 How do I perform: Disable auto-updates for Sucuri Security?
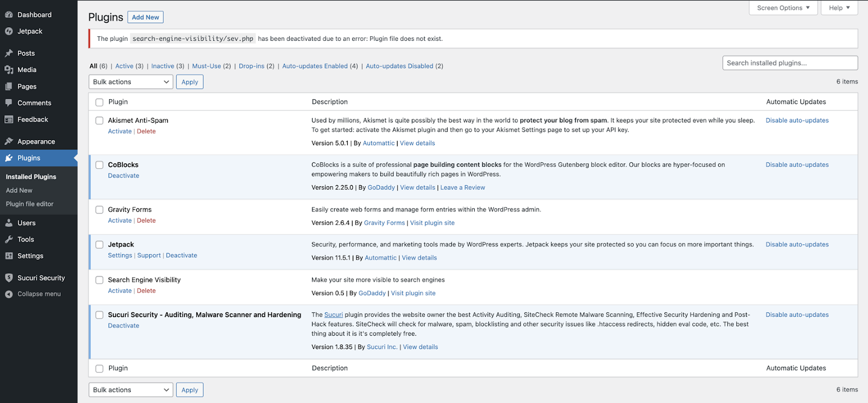[x=797, y=315]
